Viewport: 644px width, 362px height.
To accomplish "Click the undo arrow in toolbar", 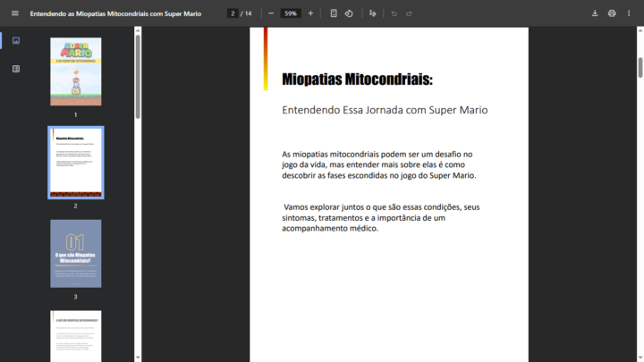I will (x=394, y=13).
